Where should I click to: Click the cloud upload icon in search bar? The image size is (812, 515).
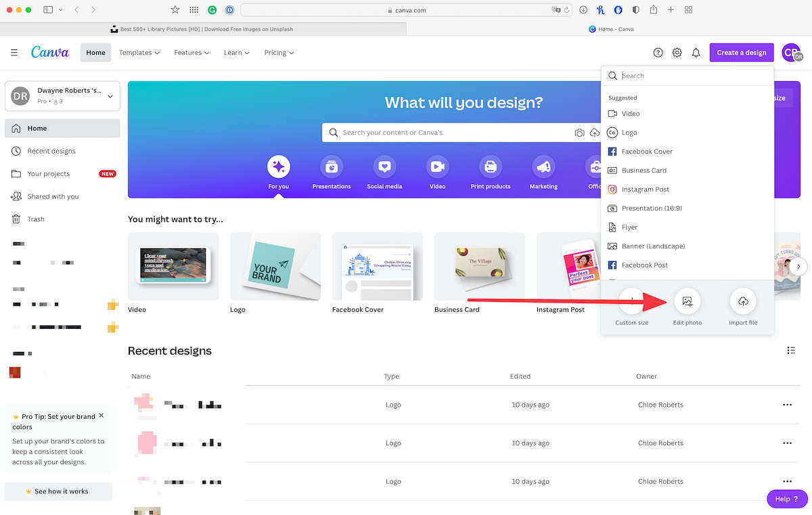pyautogui.click(x=595, y=133)
